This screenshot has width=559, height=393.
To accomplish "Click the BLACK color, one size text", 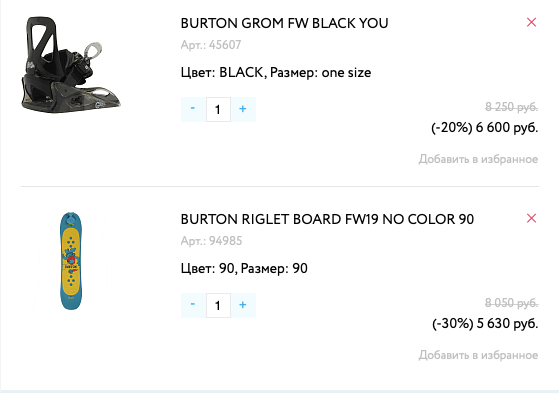I will point(276,72).
